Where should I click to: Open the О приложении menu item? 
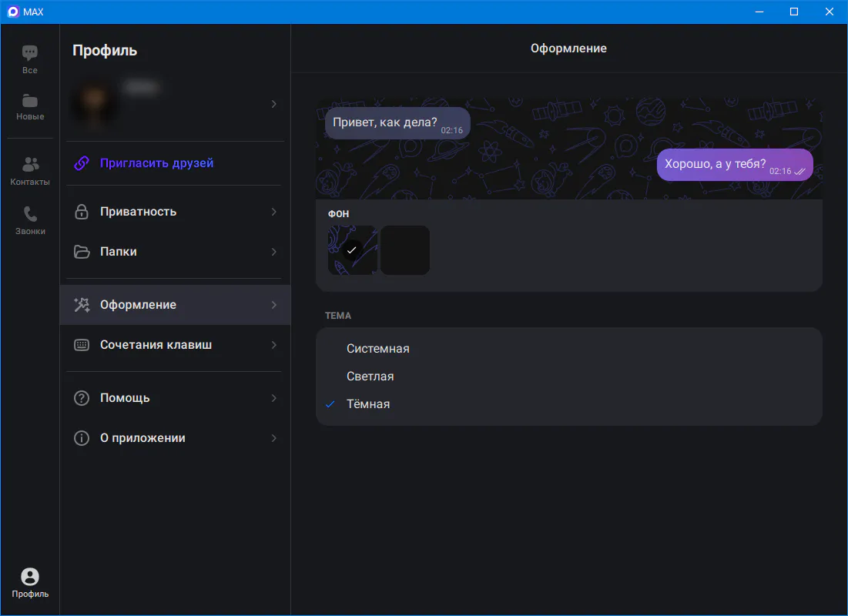tap(143, 438)
